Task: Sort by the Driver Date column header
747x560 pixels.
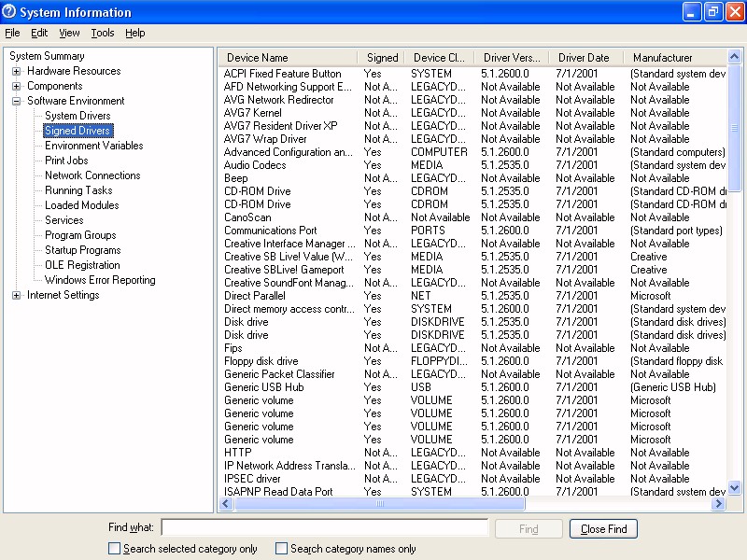Action: (584, 58)
